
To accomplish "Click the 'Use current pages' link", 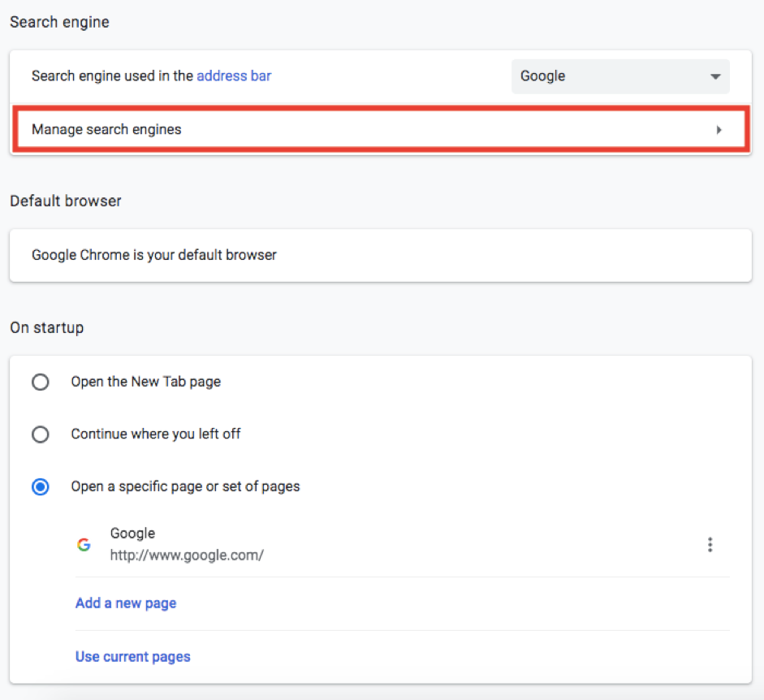I will coord(133,656).
